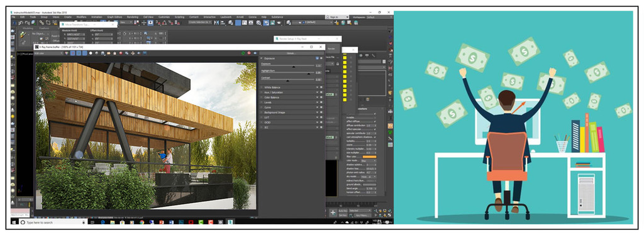This screenshot has height=235, width=644.
Task: Open the Windows Start button
Action: pos(14,222)
